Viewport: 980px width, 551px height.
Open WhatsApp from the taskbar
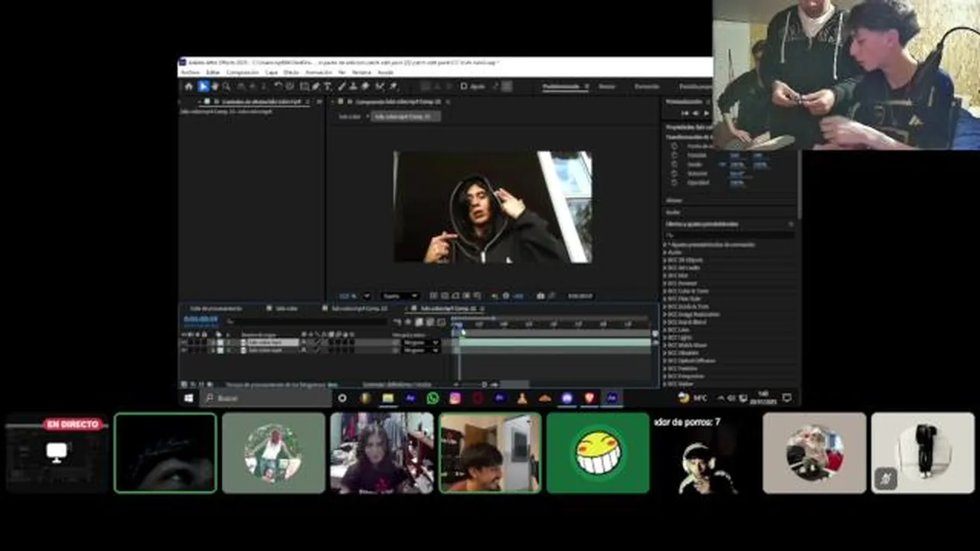pos(433,398)
